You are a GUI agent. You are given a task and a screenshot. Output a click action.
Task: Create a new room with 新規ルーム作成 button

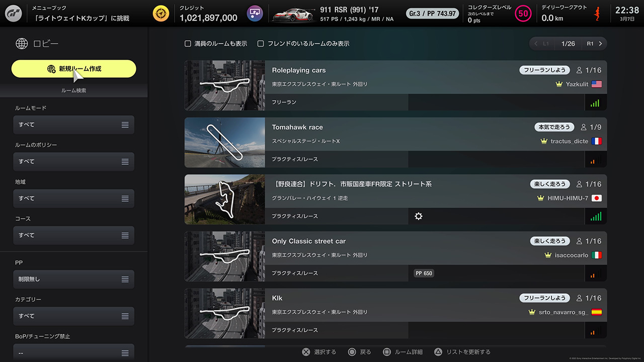coord(74,69)
